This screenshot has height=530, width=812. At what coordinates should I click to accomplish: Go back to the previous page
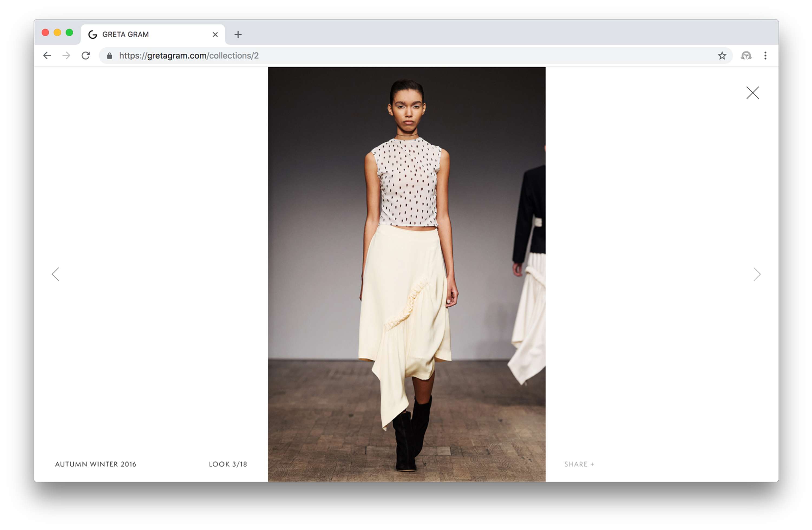point(47,56)
